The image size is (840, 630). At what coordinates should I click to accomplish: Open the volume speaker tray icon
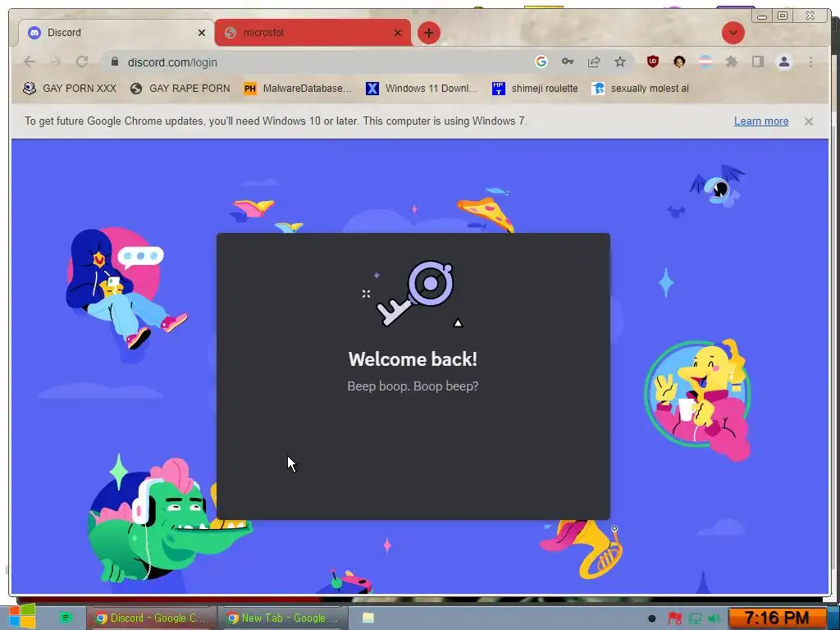click(x=714, y=619)
